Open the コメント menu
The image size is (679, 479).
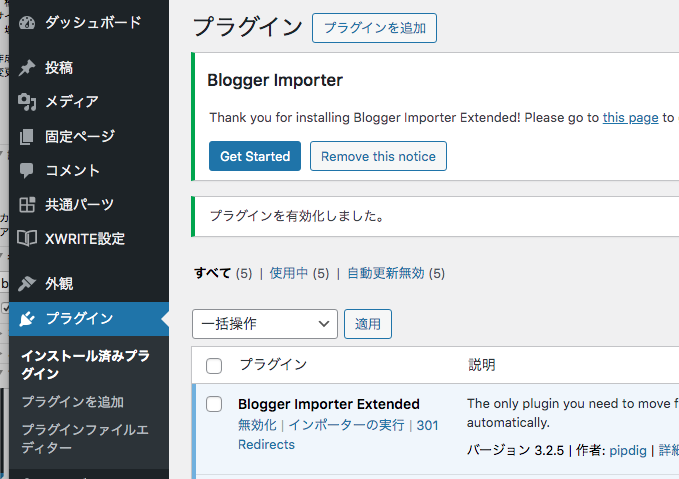pos(89,170)
